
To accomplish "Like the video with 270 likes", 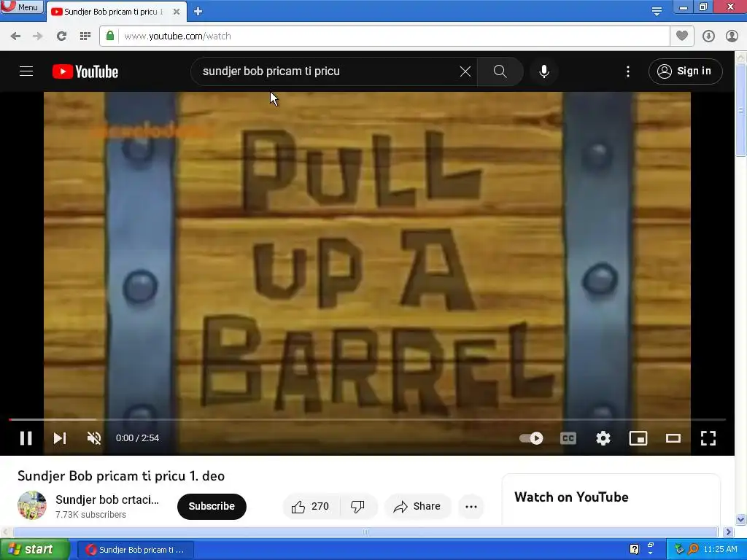I will click(311, 506).
